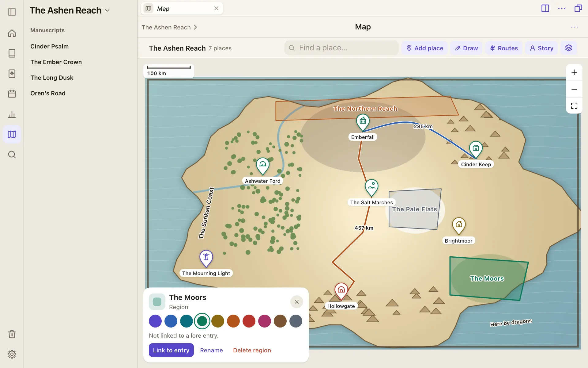Open the tab bar more options menu
Viewport: 588px width, 368px height.
[x=562, y=8]
